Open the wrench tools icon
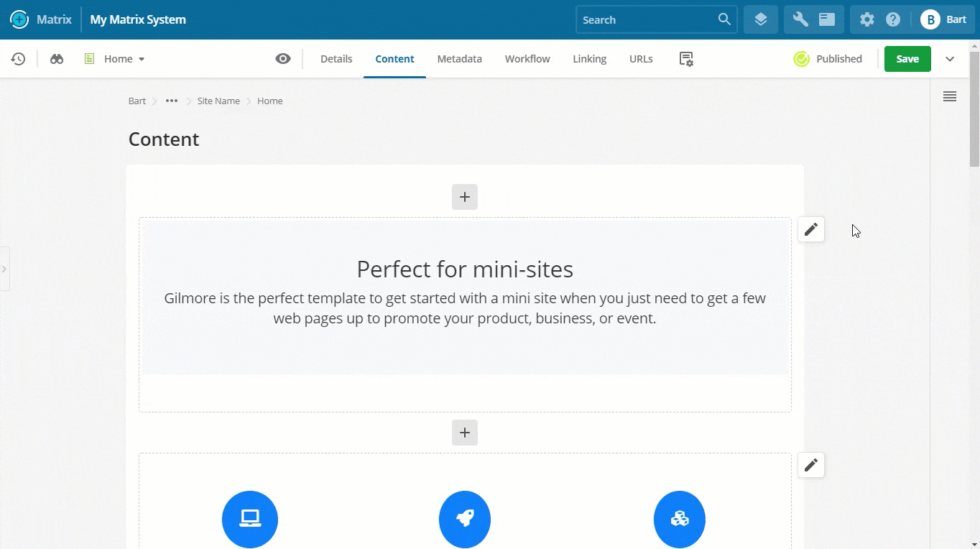 tap(800, 19)
